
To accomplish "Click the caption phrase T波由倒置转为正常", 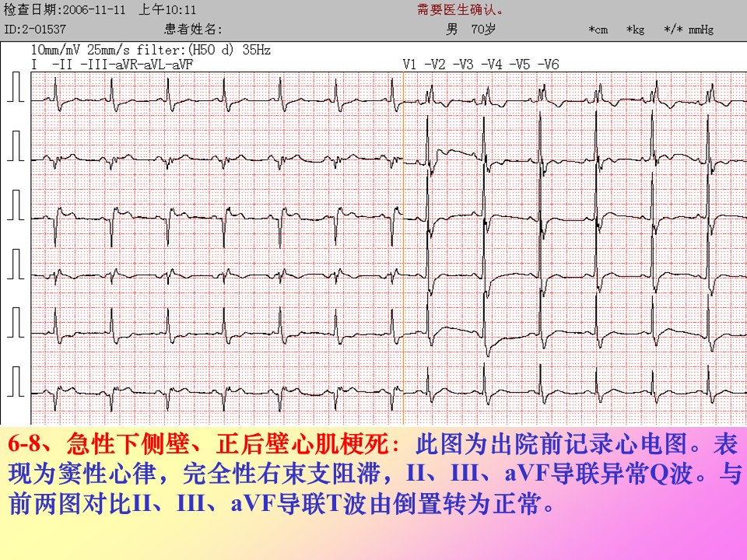I will (434, 503).
